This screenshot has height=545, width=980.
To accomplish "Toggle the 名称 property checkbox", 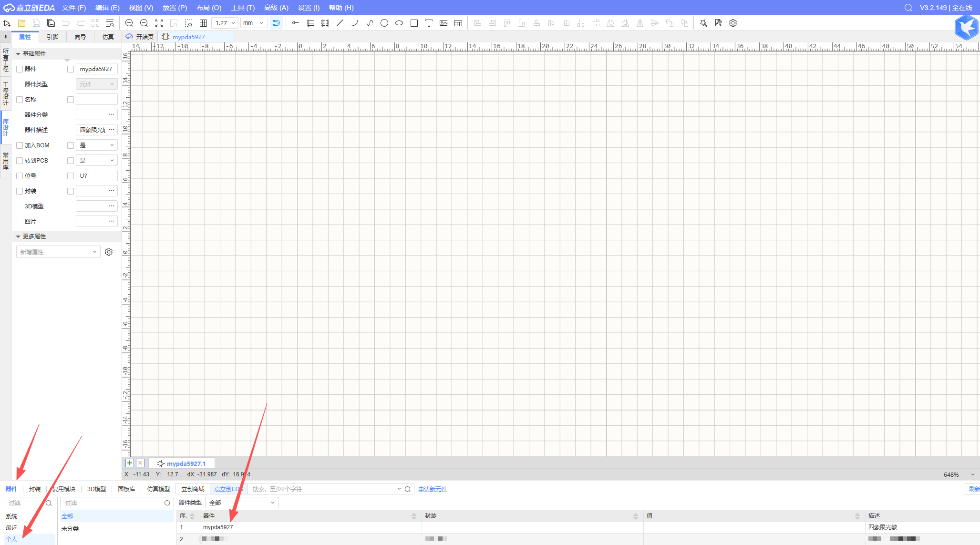I will (x=20, y=100).
